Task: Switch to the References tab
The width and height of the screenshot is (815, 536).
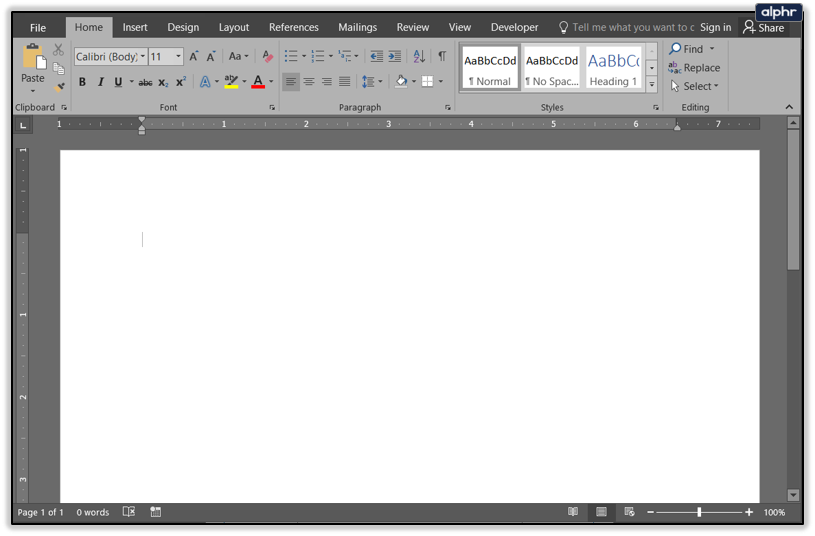Action: [x=294, y=27]
